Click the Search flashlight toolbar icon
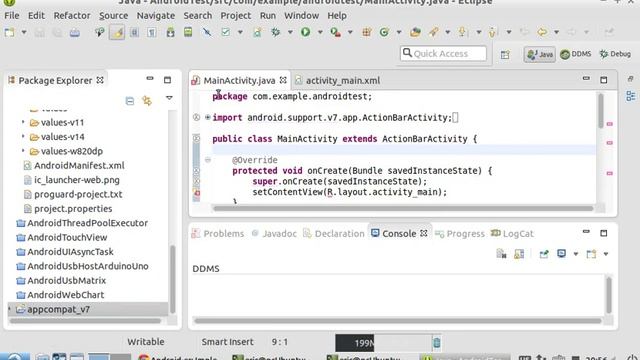This screenshot has height=360, width=640. 433,32
